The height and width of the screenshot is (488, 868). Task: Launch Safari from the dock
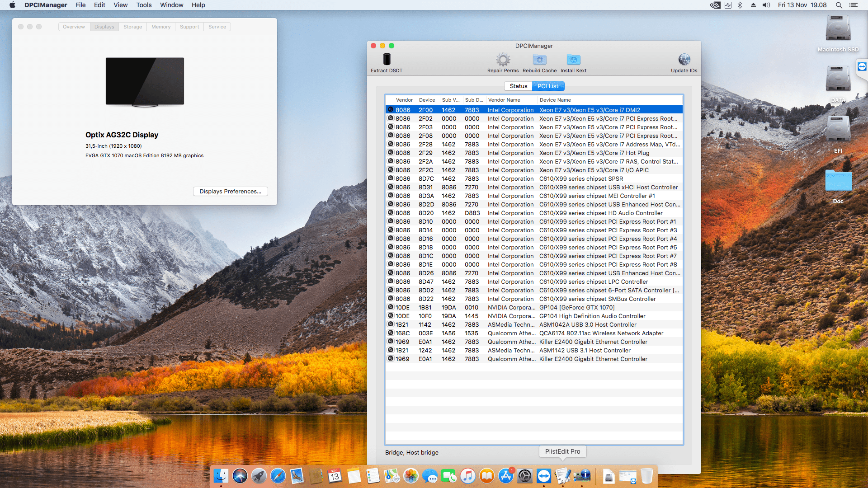(278, 476)
